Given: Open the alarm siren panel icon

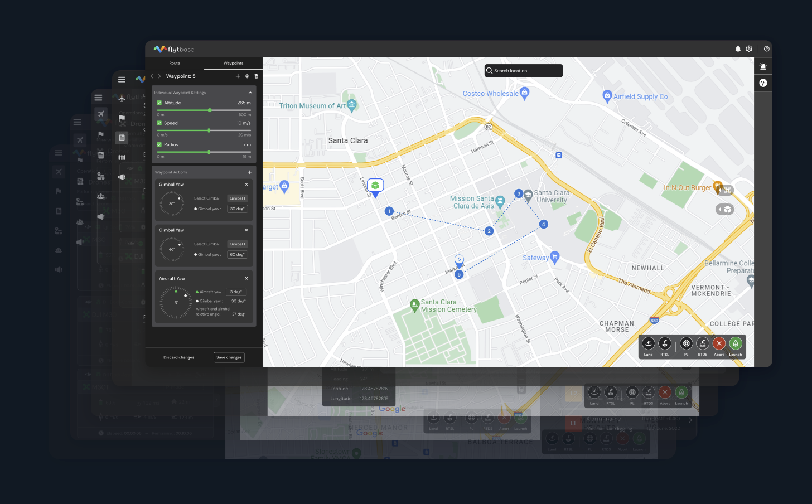Looking at the screenshot, I should [763, 66].
